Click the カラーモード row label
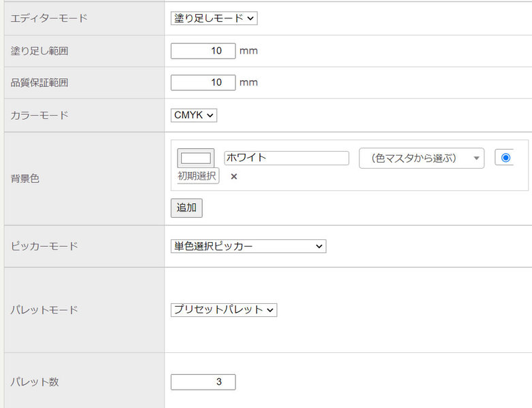 point(39,116)
